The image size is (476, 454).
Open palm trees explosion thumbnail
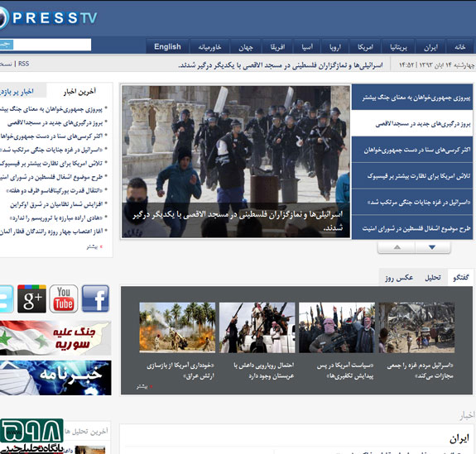177,327
